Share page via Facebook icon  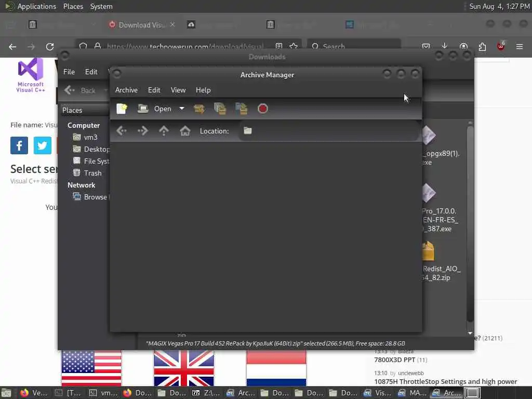[x=19, y=145]
